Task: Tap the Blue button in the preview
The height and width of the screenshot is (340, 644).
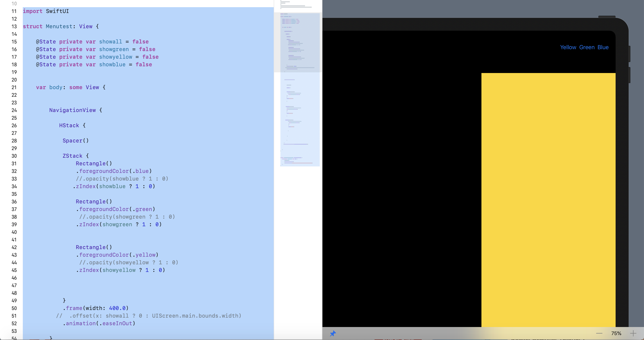Action: coord(603,47)
